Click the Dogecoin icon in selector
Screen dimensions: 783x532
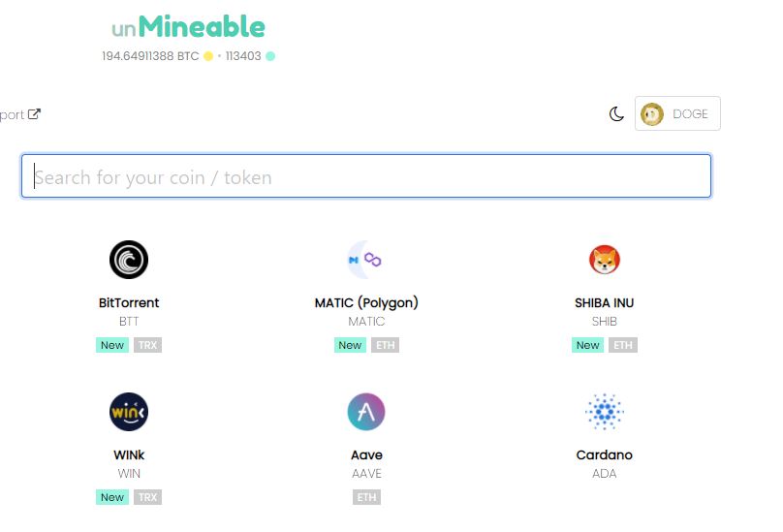point(651,114)
